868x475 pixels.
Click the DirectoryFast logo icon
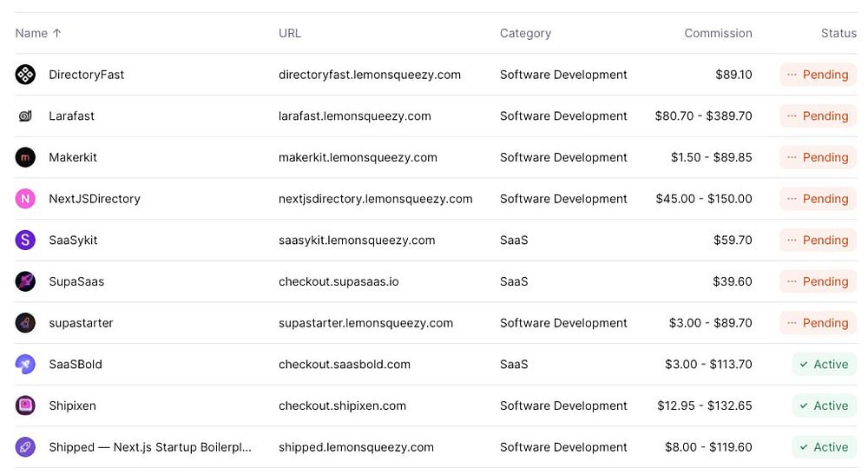coord(25,75)
